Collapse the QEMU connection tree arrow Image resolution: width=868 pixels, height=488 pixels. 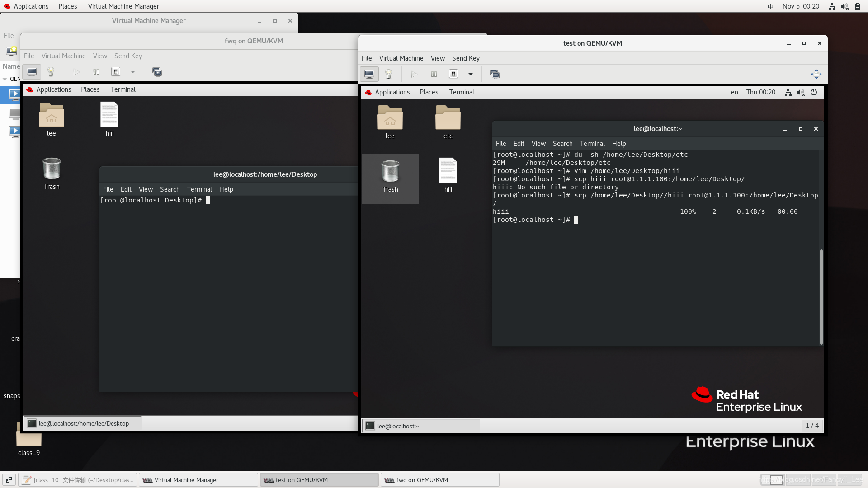5,79
